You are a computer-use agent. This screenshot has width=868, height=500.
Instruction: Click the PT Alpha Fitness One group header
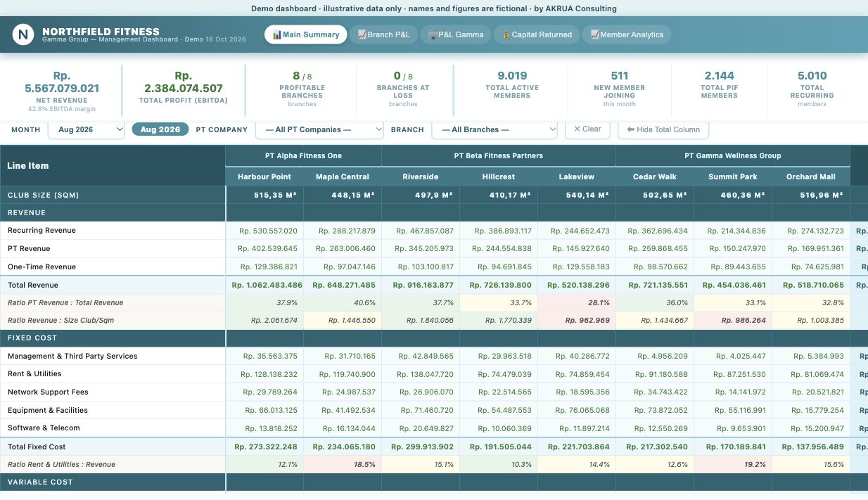[304, 155]
